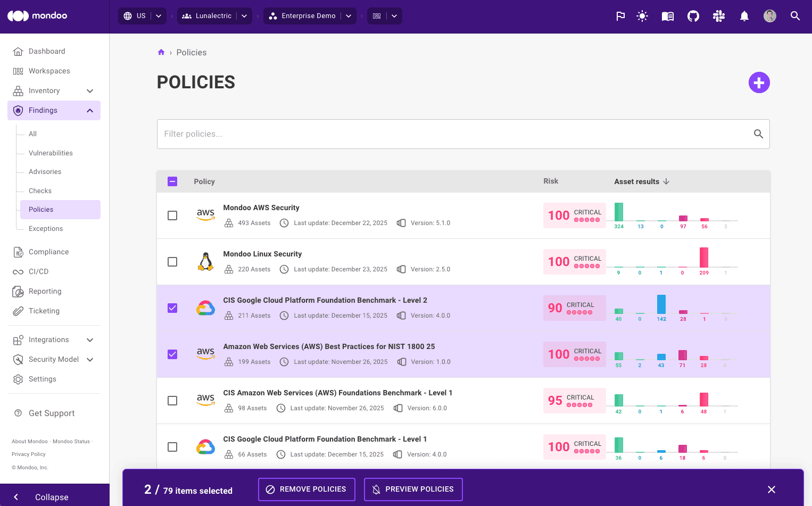This screenshot has height=506, width=812.
Task: Open the notifications bell
Action: pos(744,16)
